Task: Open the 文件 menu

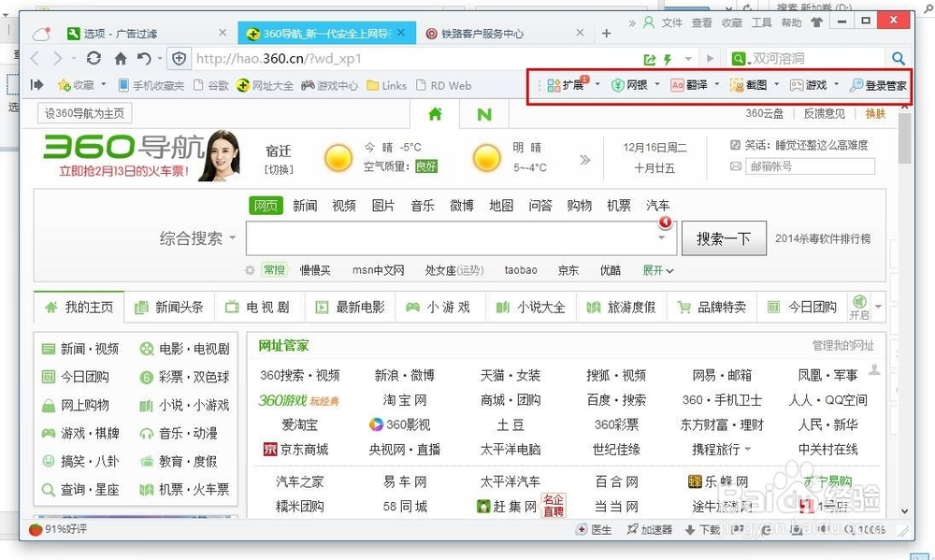Action: click(672, 22)
